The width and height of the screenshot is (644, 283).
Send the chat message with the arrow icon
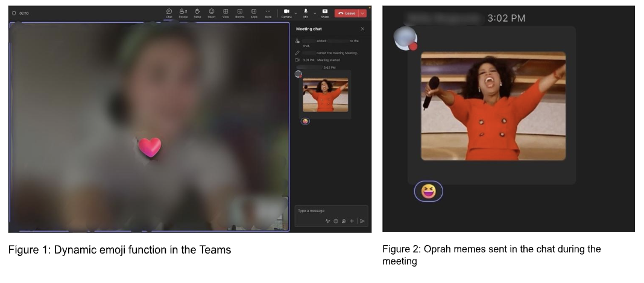tap(362, 221)
